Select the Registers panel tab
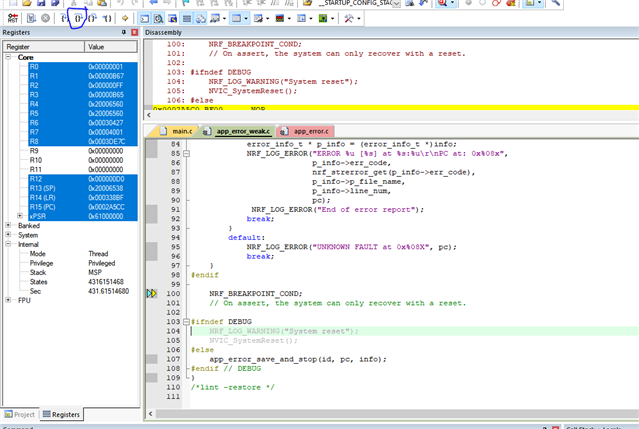Image resolution: width=639 pixels, height=429 pixels. 62,414
